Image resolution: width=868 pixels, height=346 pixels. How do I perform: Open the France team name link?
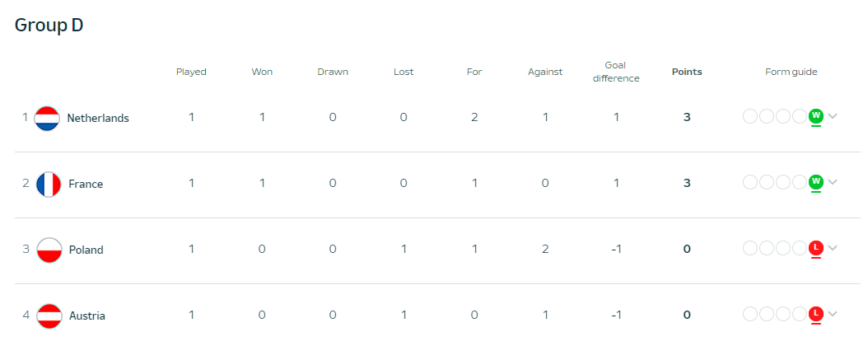(86, 184)
